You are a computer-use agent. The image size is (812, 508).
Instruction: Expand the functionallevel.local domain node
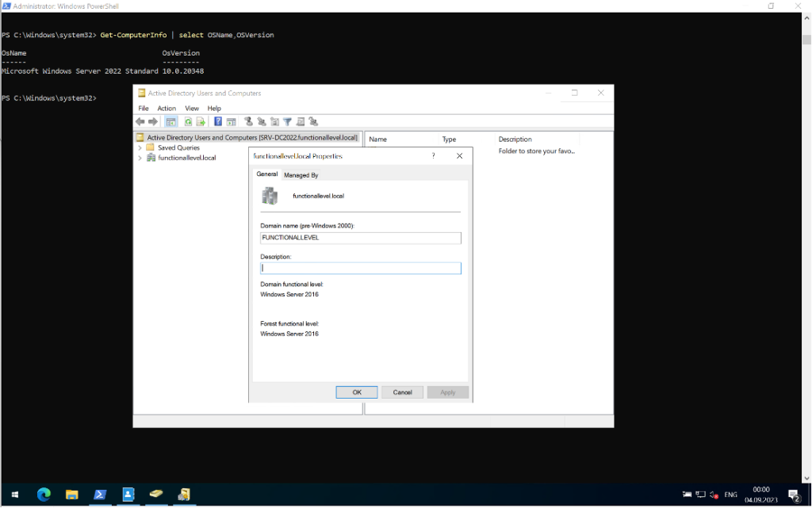140,157
